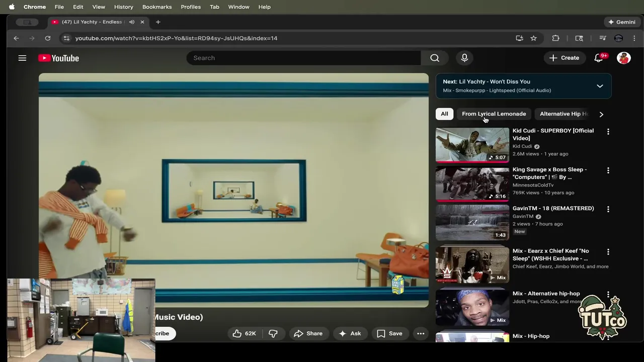Open Chrome media controls icon
The height and width of the screenshot is (362, 644).
(x=602, y=38)
